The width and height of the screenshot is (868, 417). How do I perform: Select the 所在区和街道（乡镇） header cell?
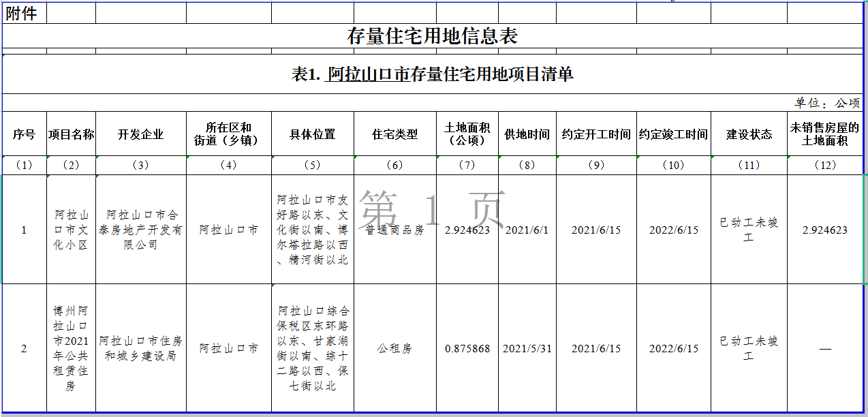click(229, 134)
